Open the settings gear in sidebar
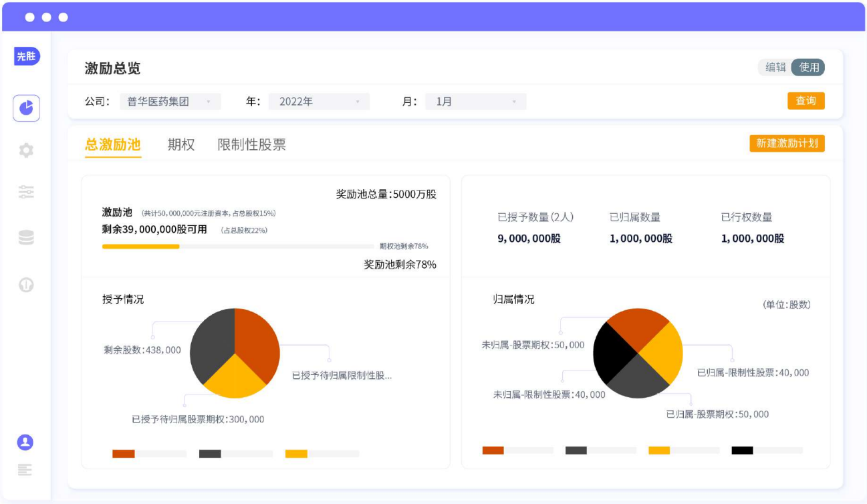 tap(26, 150)
